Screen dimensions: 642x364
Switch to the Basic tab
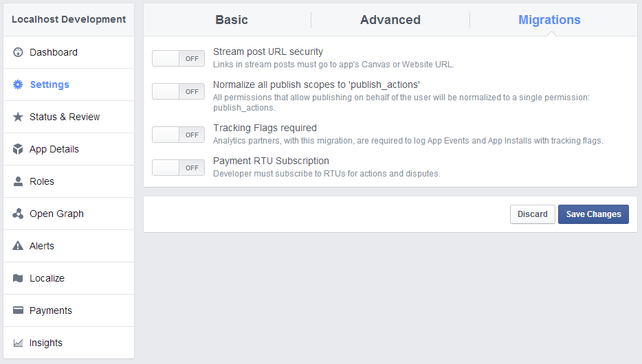[232, 20]
